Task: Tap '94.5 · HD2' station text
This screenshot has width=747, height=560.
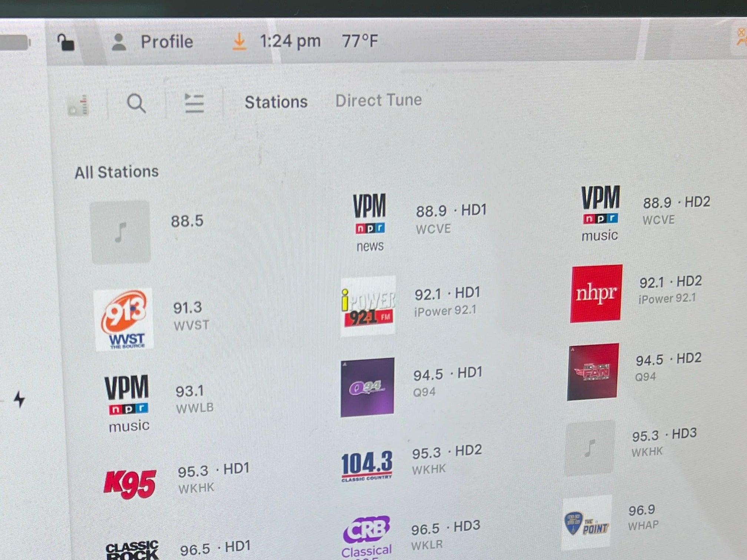Action: [668, 359]
